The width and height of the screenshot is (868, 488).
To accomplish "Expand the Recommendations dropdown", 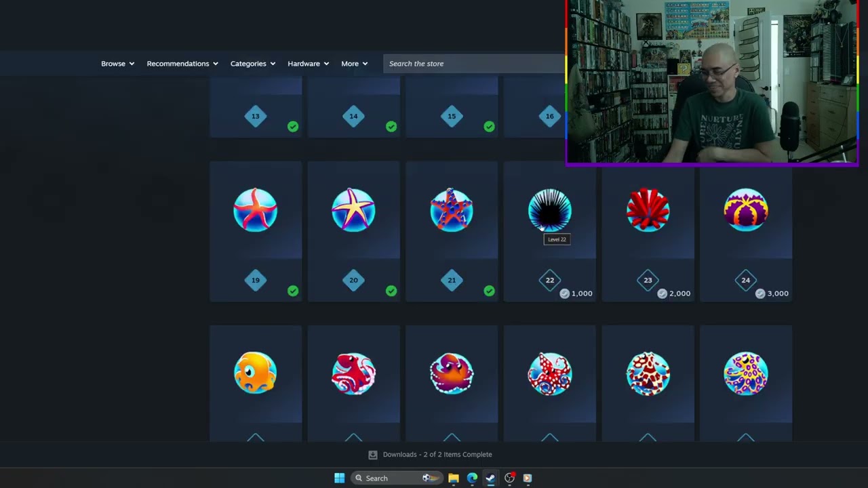I will (182, 64).
